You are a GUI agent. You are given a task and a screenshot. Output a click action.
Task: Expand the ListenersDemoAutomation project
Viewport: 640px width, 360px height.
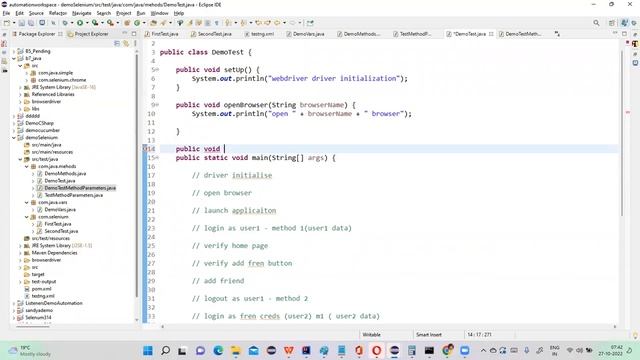click(x=14, y=303)
